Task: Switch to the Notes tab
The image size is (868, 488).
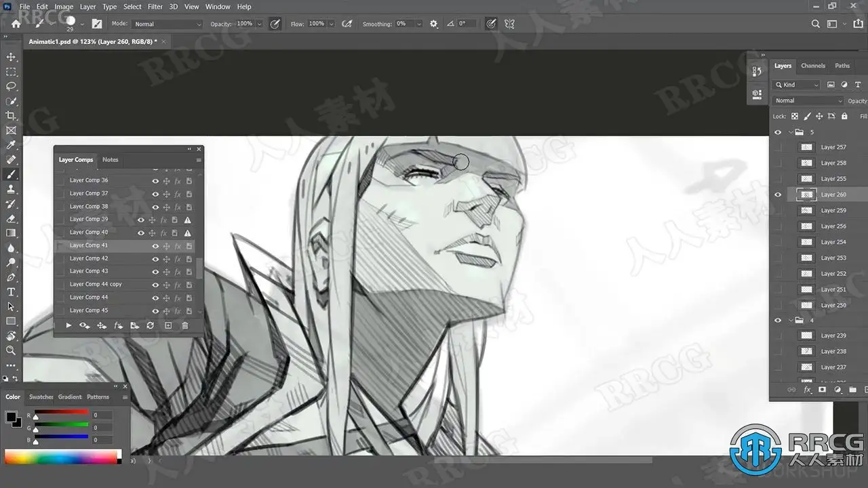Action: [110, 160]
